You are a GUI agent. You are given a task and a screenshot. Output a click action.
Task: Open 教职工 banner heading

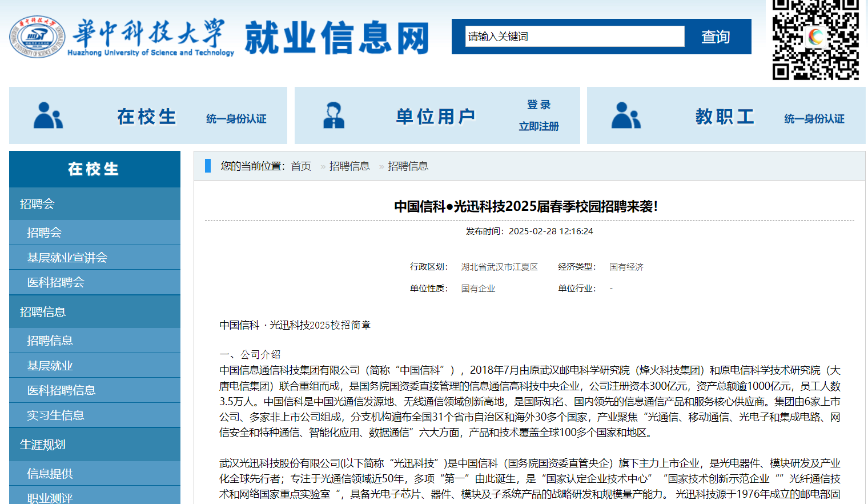[725, 117]
